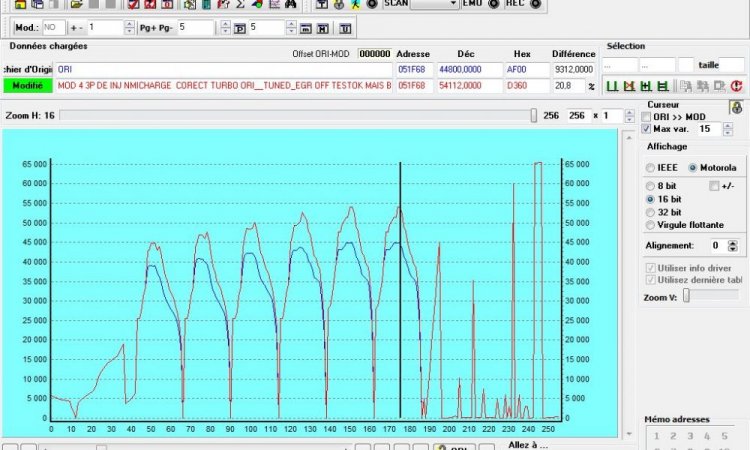Click the red-crossed cancel selection icon
Screen dimensions: 750x450
coord(629,86)
